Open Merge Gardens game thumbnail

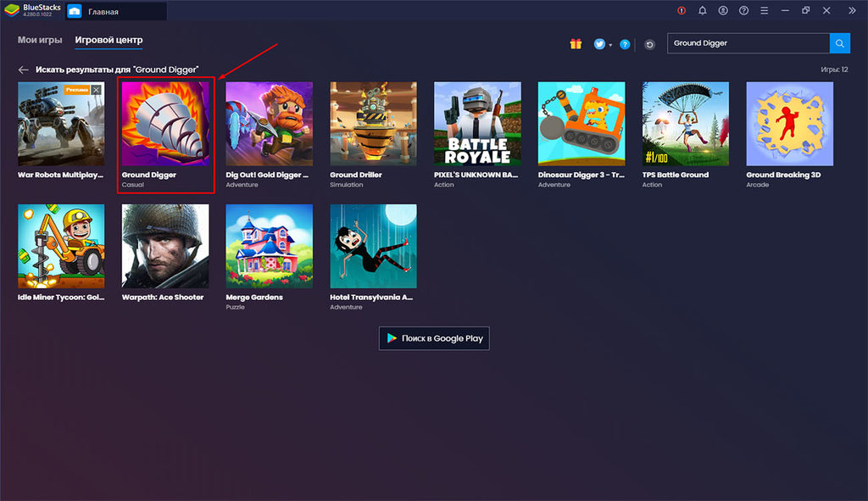coord(269,247)
